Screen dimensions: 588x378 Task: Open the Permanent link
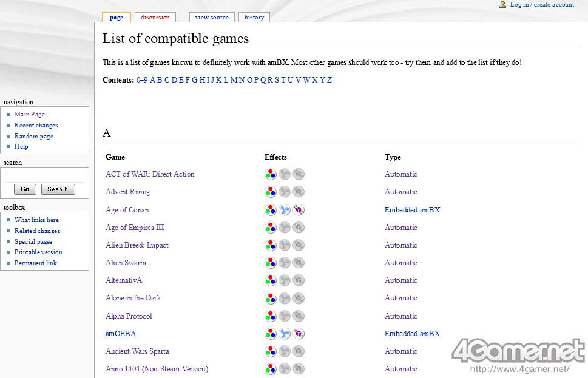coord(36,263)
